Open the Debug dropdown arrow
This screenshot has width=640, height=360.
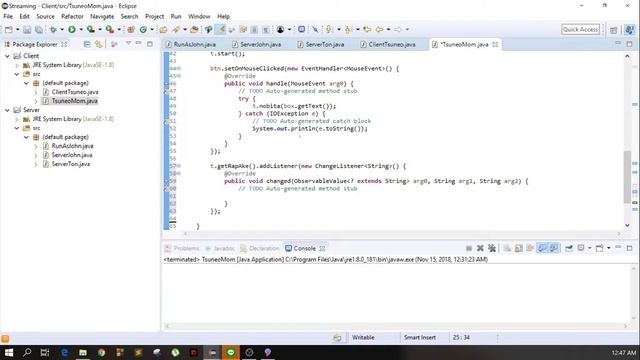62,29
